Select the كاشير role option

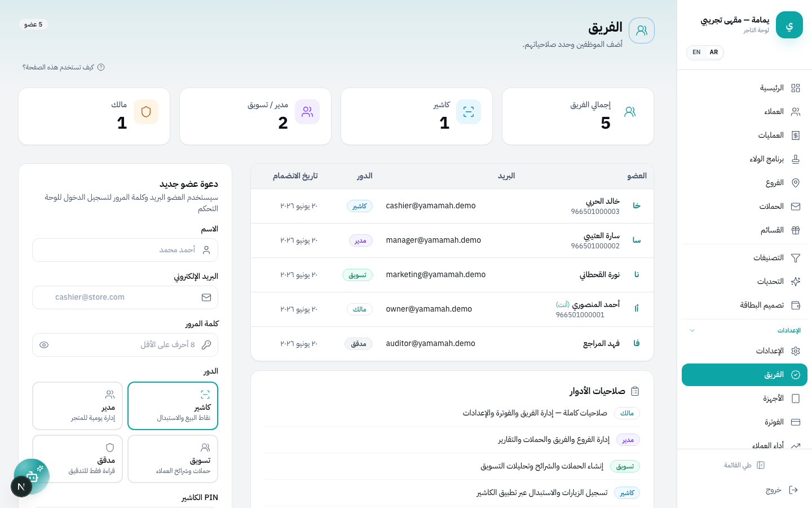point(173,406)
